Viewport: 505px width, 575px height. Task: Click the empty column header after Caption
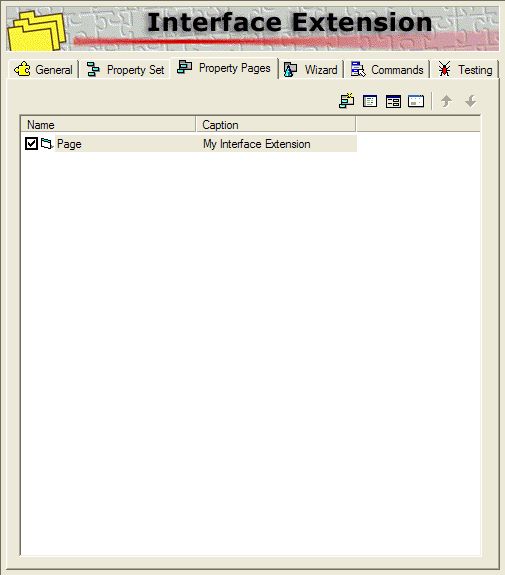(x=418, y=125)
